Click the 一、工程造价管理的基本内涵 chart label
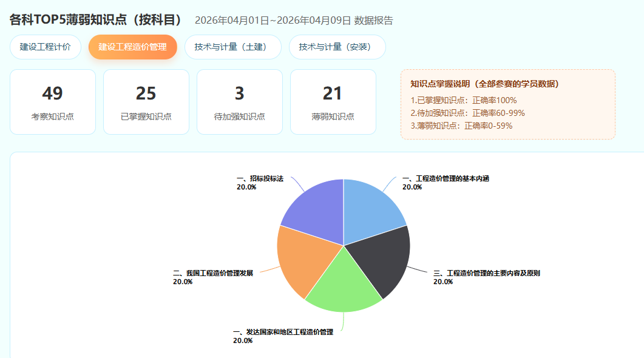The image size is (644, 358). tap(446, 179)
